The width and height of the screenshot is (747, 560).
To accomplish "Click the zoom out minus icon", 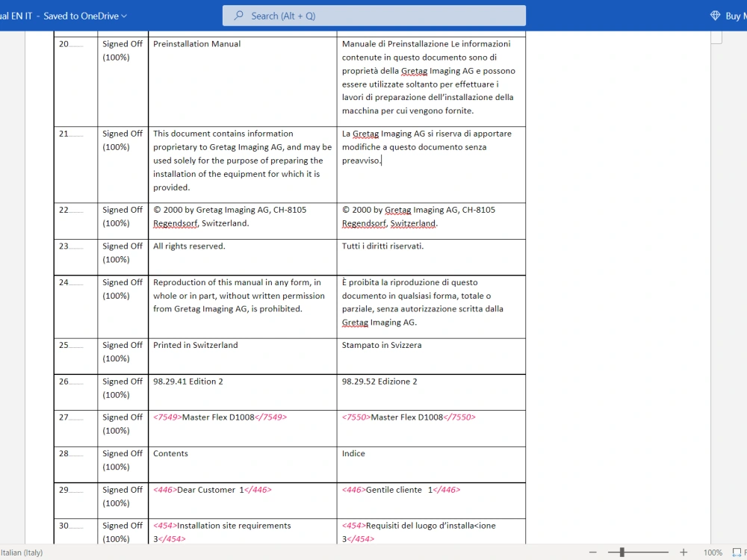I will pos(592,553).
